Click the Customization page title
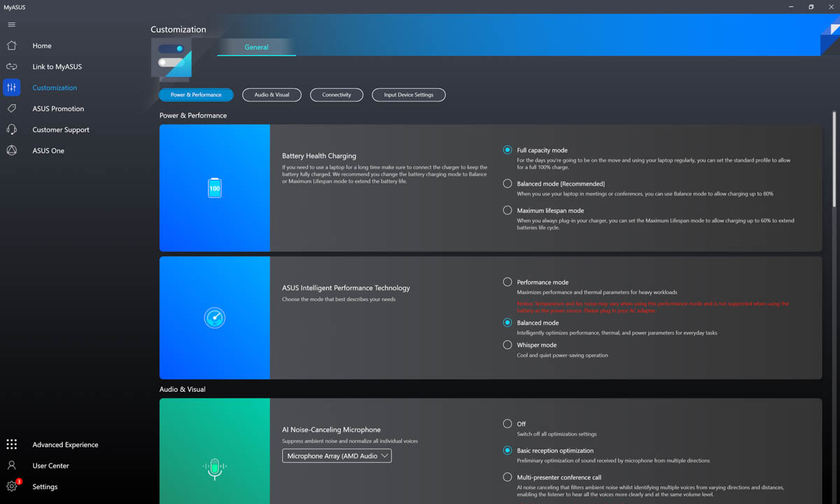This screenshot has width=840, height=504. pos(178,29)
